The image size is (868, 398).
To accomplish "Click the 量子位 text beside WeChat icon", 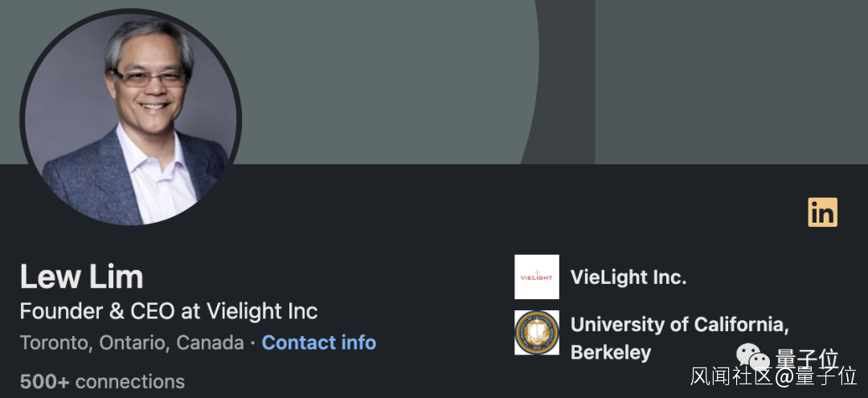I will [807, 357].
